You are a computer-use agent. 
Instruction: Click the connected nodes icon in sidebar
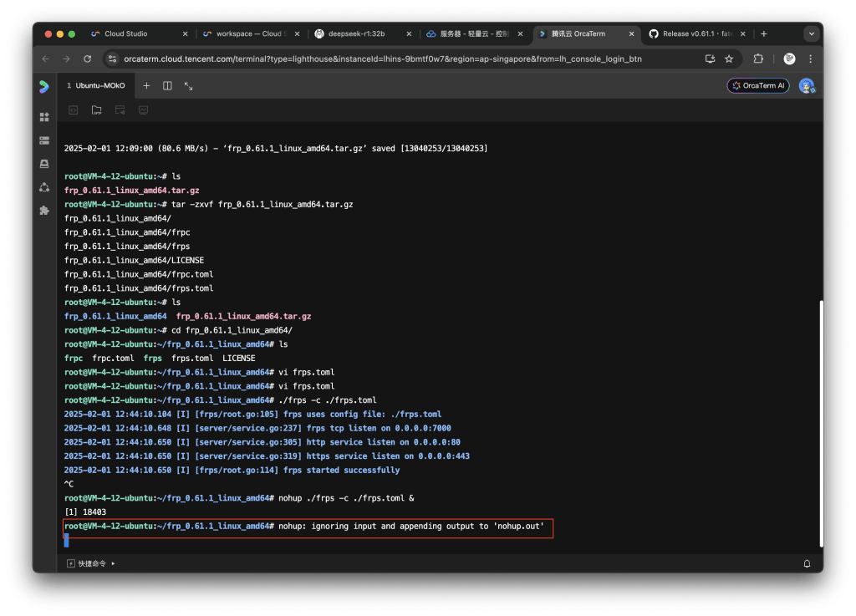[44, 187]
